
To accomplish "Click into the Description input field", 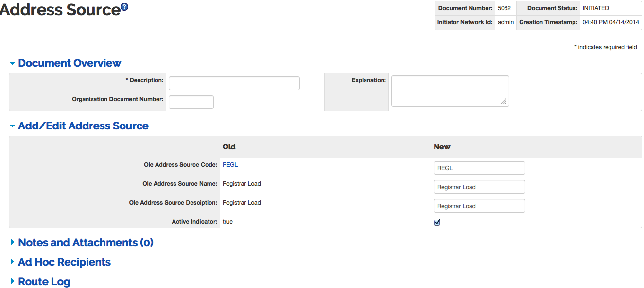I will [234, 83].
